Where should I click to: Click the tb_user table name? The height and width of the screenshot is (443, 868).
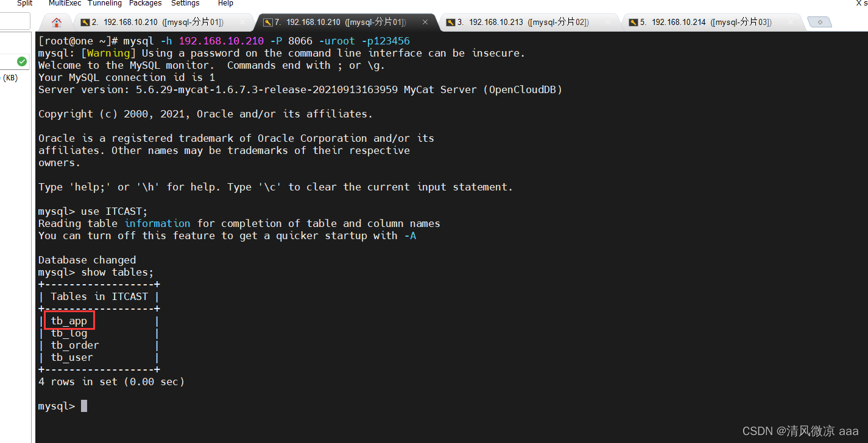[72, 357]
